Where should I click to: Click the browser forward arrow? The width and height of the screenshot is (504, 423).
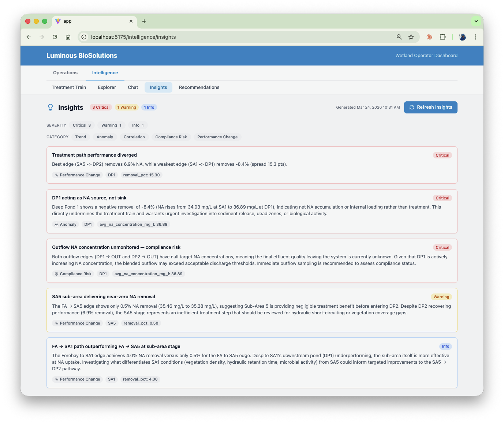[42, 37]
